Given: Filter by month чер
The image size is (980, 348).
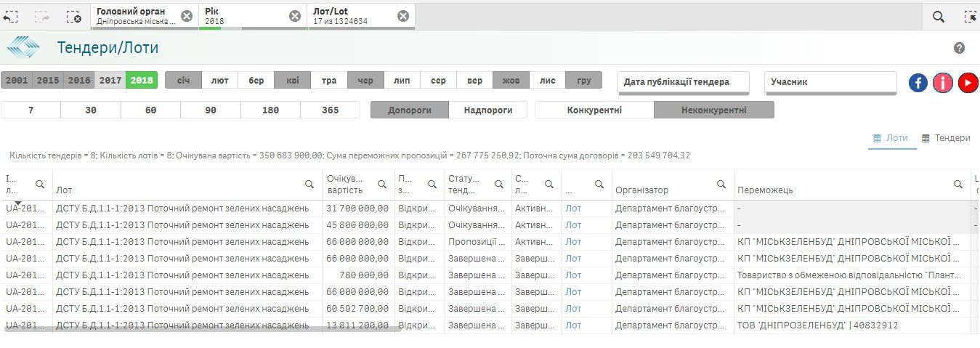Looking at the screenshot, I should (x=365, y=81).
